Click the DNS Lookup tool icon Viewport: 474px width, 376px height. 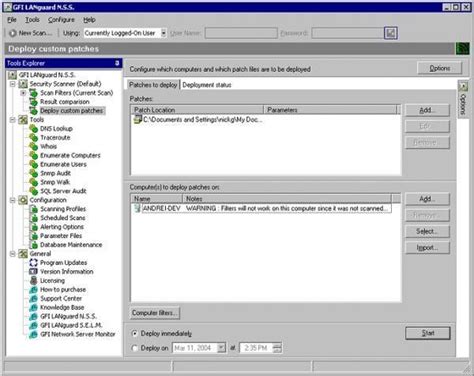33,128
